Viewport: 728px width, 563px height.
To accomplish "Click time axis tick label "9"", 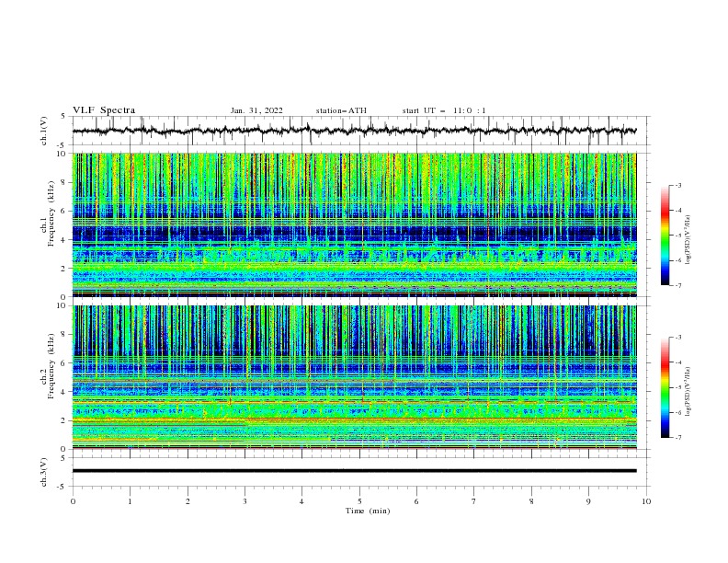I will click(588, 501).
